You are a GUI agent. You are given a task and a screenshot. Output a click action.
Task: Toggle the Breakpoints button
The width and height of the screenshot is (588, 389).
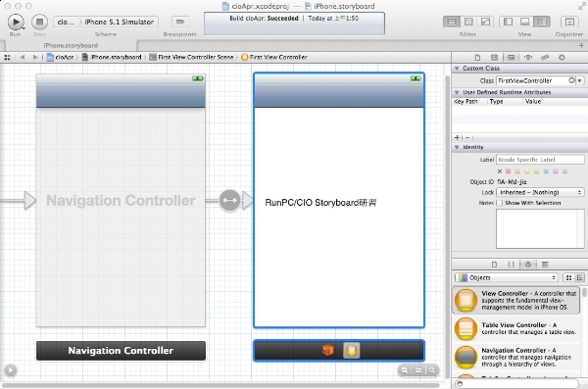(x=180, y=22)
